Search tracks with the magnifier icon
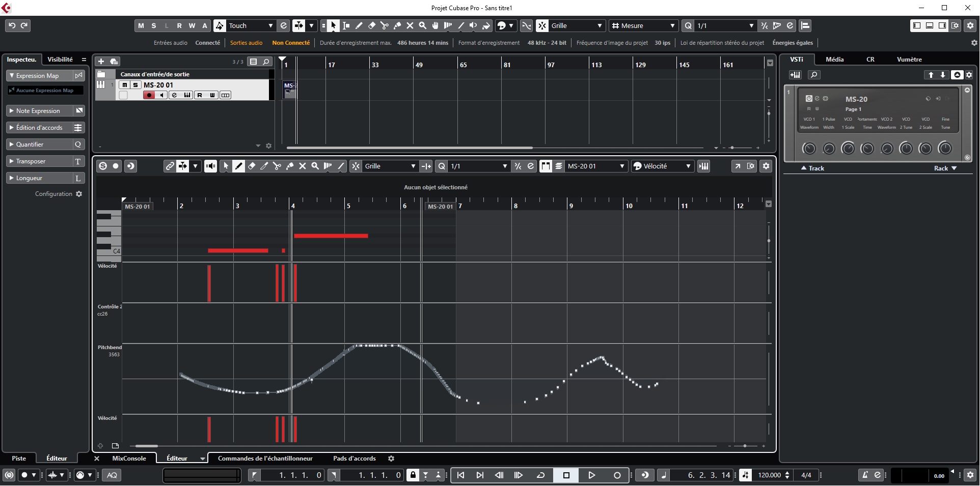 pos(266,62)
